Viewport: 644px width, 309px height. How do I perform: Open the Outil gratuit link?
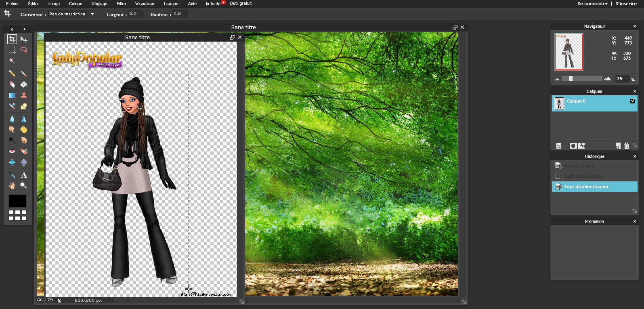coord(241,4)
